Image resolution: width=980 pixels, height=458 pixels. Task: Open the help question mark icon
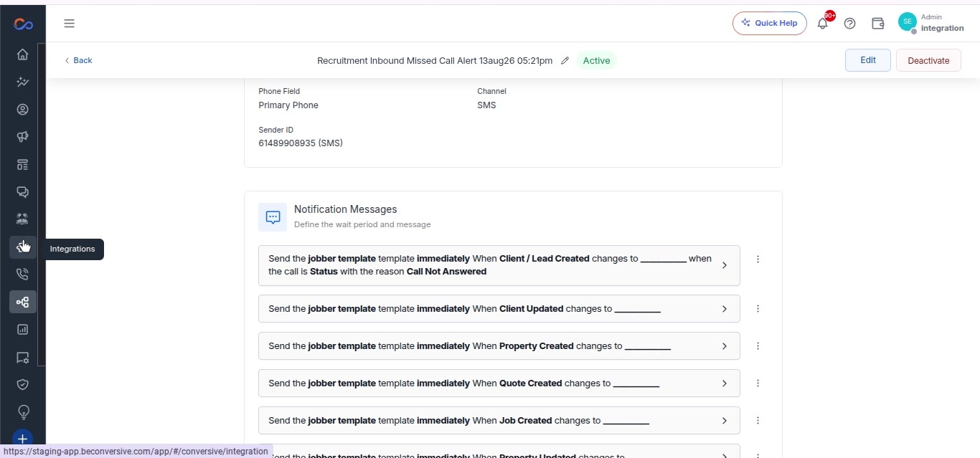[850, 23]
